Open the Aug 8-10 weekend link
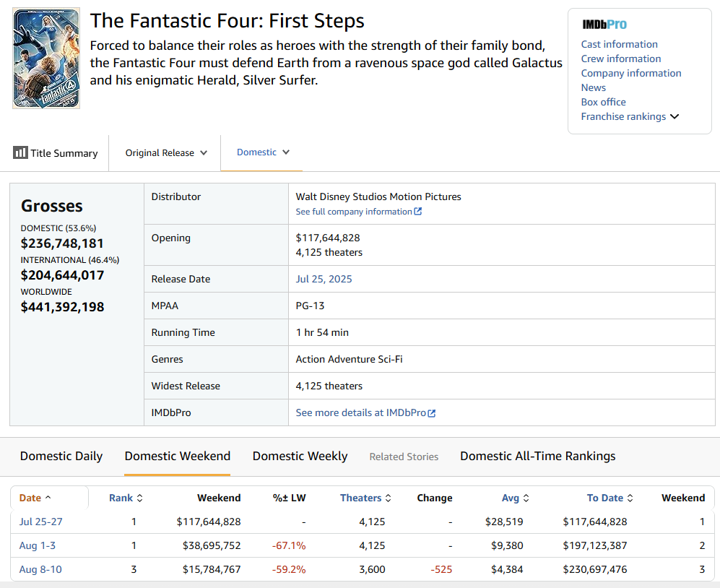 click(40, 570)
